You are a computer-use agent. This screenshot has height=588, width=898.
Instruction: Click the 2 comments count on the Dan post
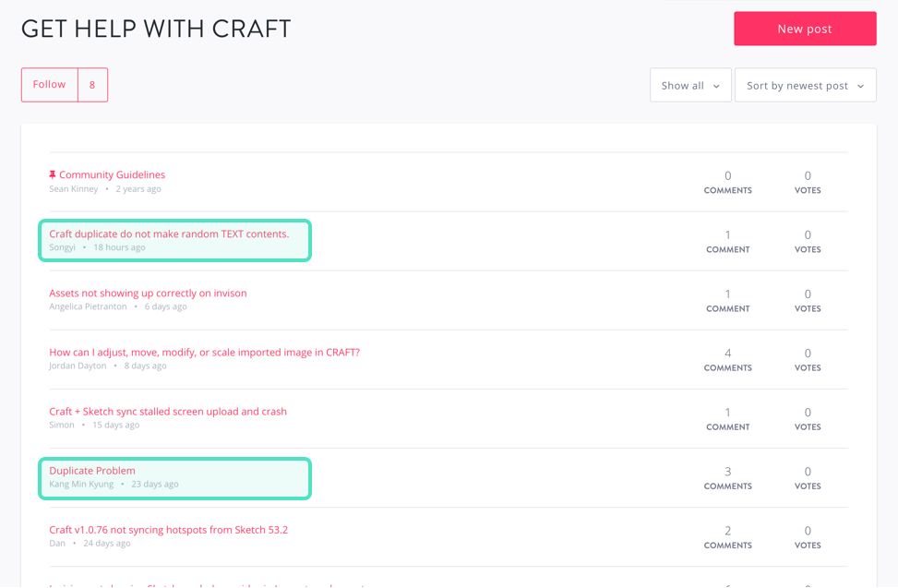click(727, 537)
